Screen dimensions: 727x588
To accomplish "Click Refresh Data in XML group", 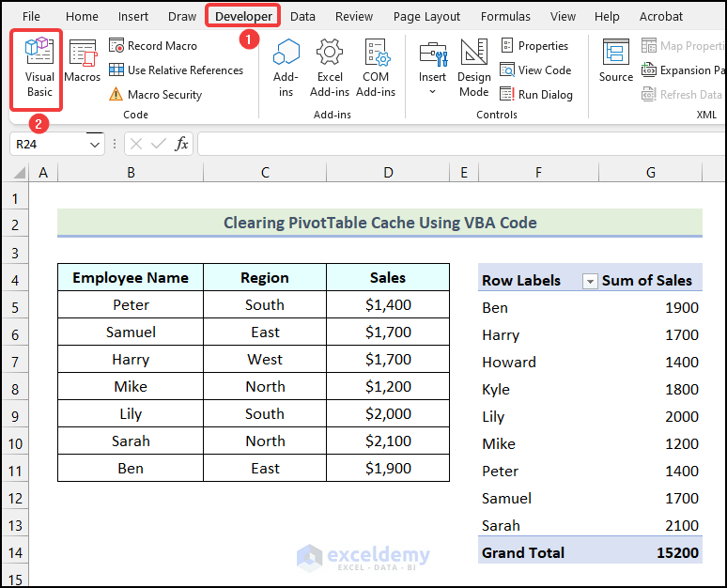I will click(x=683, y=95).
